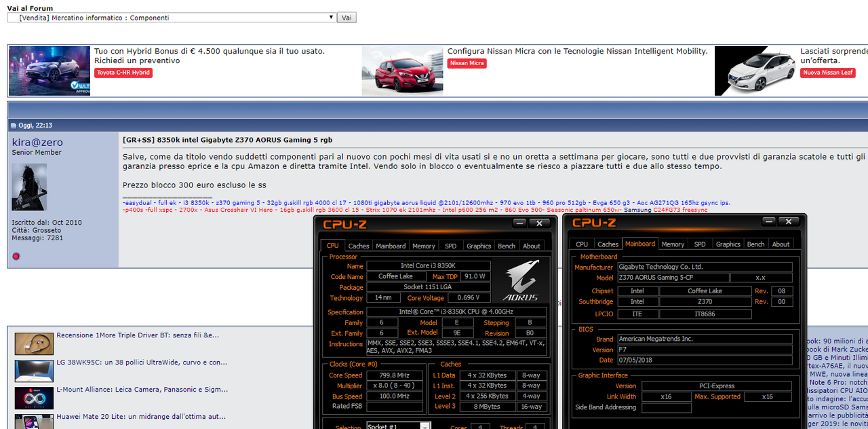Select About tab in right CPU-Z window
868x429 pixels.
point(781,244)
